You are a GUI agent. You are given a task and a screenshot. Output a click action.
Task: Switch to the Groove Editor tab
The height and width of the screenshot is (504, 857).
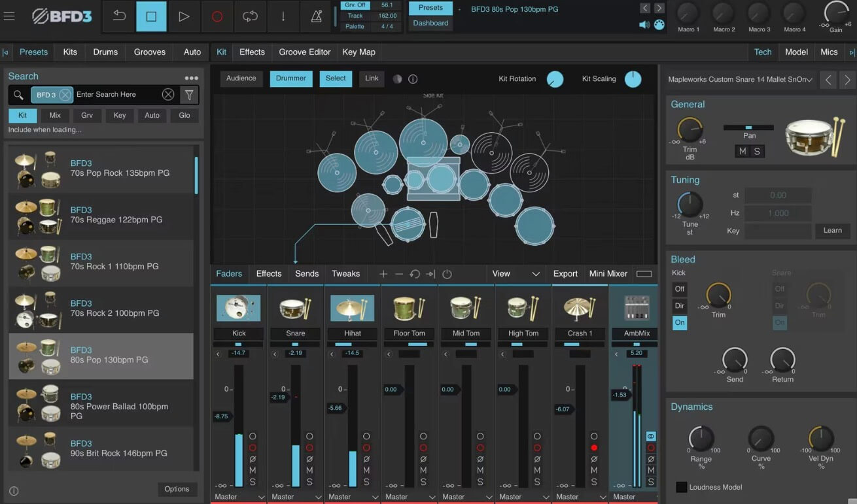pyautogui.click(x=305, y=52)
